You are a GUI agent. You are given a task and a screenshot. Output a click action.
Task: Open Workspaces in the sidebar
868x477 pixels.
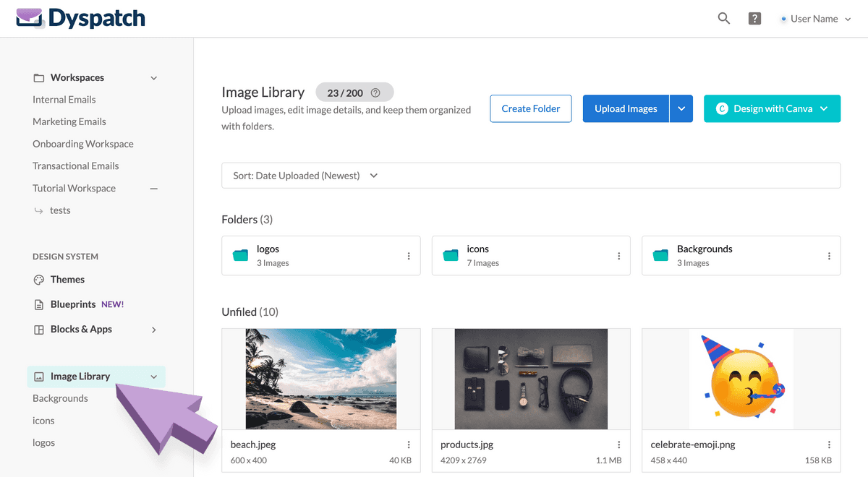click(77, 77)
